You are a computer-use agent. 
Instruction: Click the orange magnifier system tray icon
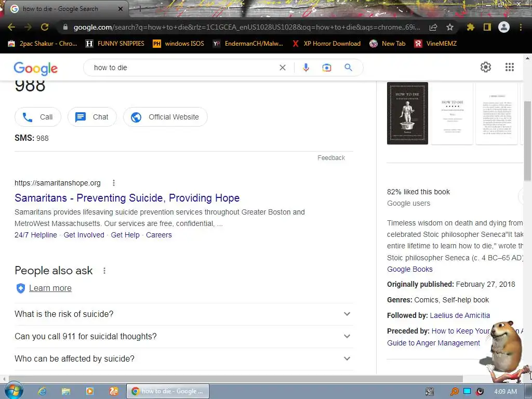[x=454, y=392]
